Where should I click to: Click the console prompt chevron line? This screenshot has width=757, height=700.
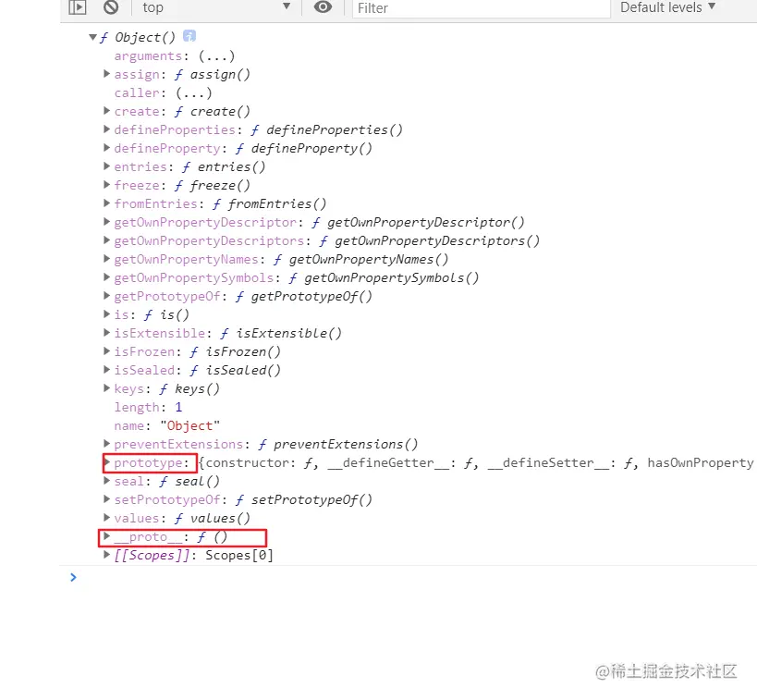pos(73,577)
